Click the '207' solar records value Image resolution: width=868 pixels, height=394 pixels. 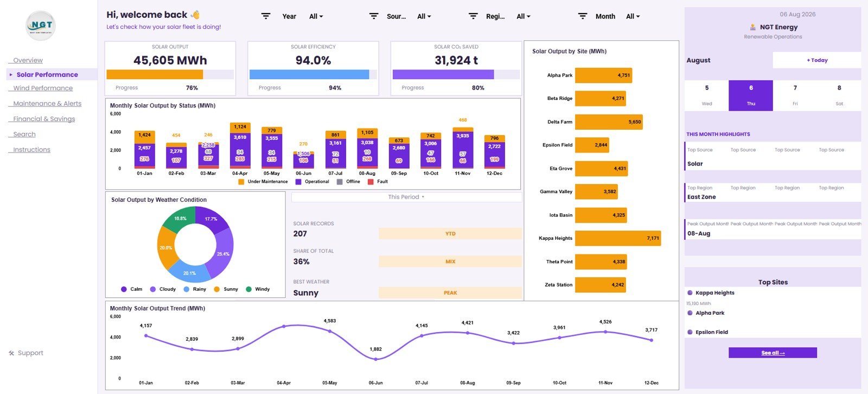300,234
